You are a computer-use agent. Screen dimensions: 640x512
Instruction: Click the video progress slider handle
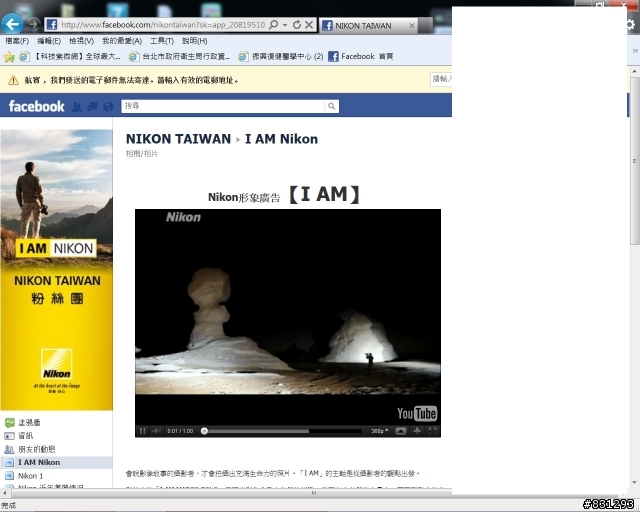[204, 431]
